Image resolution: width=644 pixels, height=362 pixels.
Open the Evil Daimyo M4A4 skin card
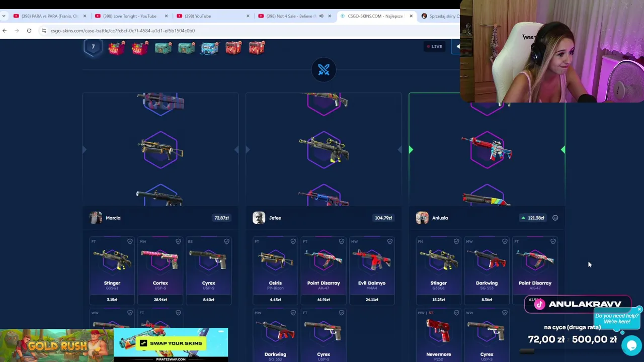coord(372,270)
